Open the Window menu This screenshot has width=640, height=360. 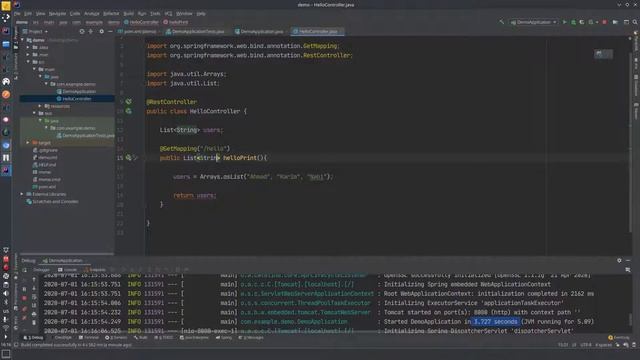point(184,13)
